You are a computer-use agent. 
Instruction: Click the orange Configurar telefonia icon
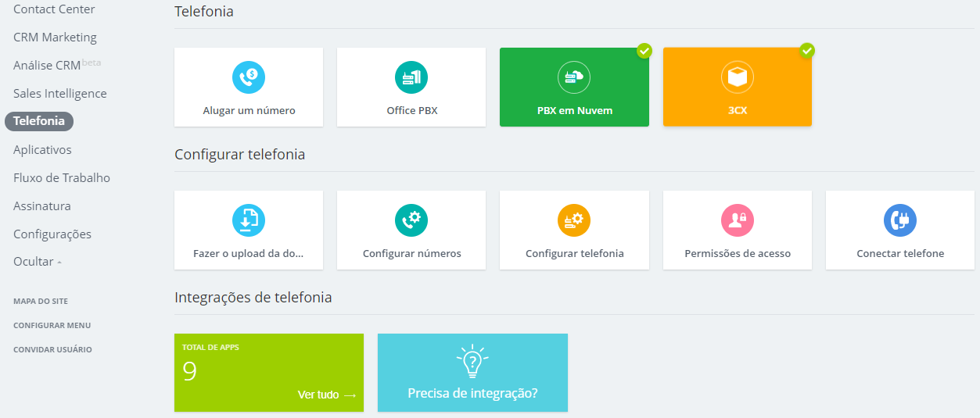[x=574, y=220]
